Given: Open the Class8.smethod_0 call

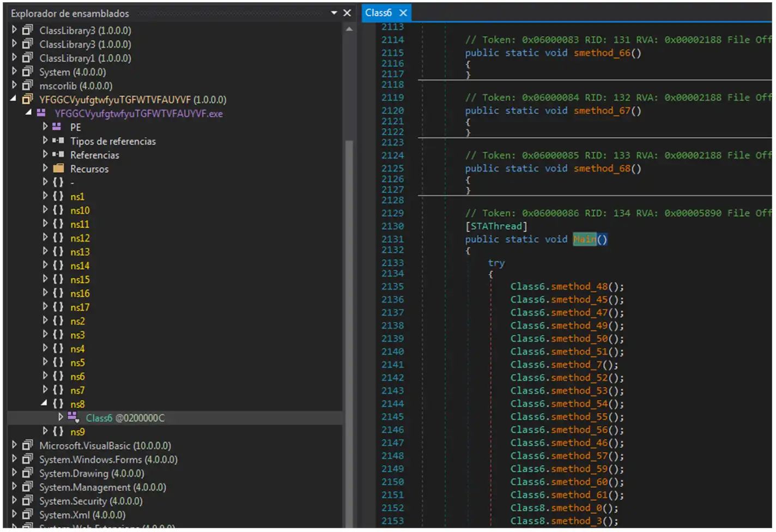Looking at the screenshot, I should coord(576,508).
